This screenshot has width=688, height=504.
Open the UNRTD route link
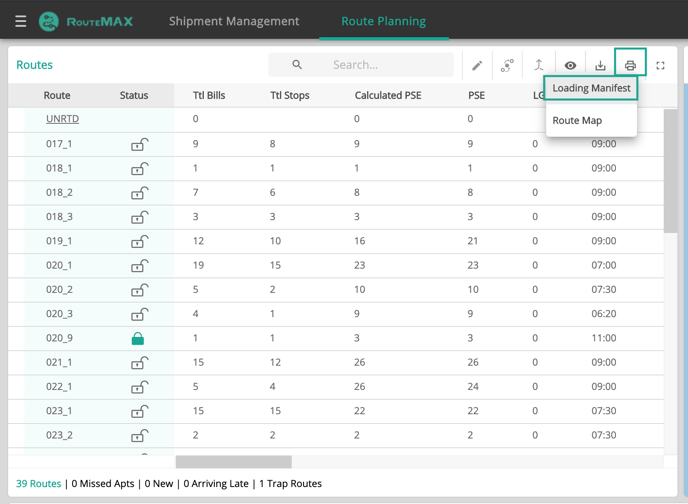[x=62, y=119]
